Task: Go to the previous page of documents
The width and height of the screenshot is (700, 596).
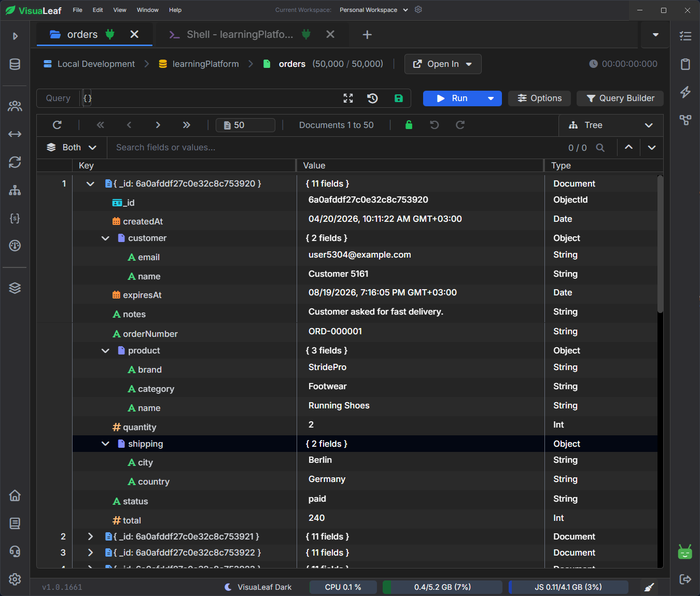Action: [x=129, y=125]
